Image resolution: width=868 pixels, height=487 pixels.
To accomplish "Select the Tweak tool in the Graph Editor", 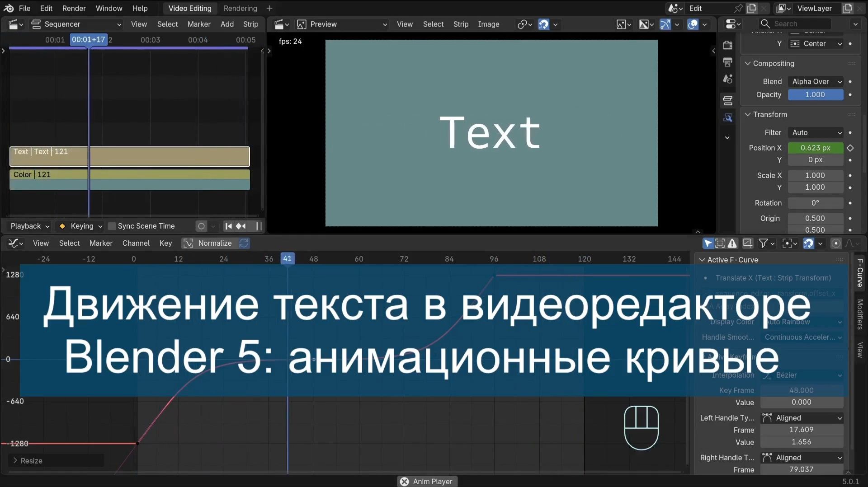I will tap(708, 243).
